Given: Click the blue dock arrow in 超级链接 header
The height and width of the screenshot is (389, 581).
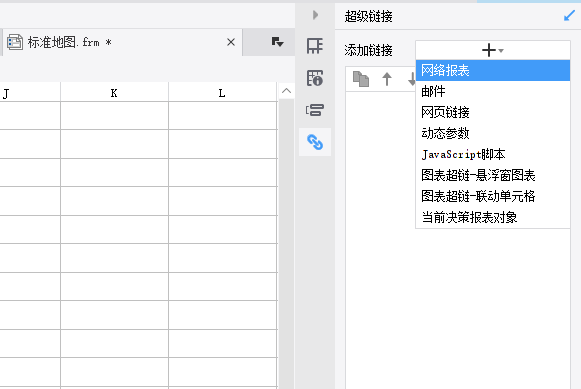Looking at the screenshot, I should click(569, 16).
